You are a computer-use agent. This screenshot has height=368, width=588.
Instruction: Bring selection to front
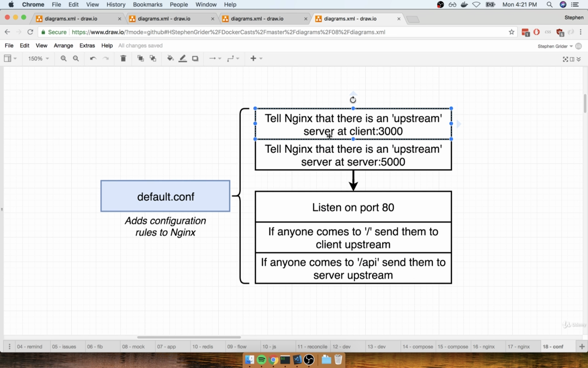(141, 58)
